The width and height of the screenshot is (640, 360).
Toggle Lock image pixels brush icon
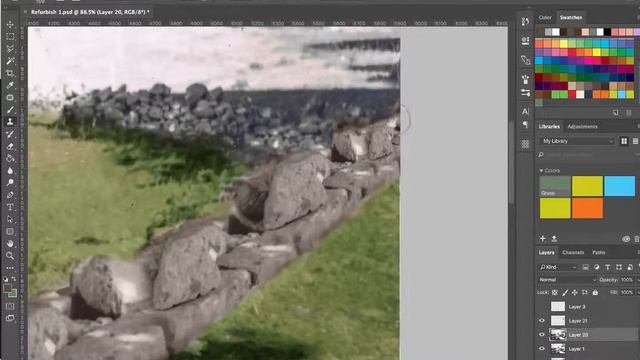pyautogui.click(x=565, y=292)
